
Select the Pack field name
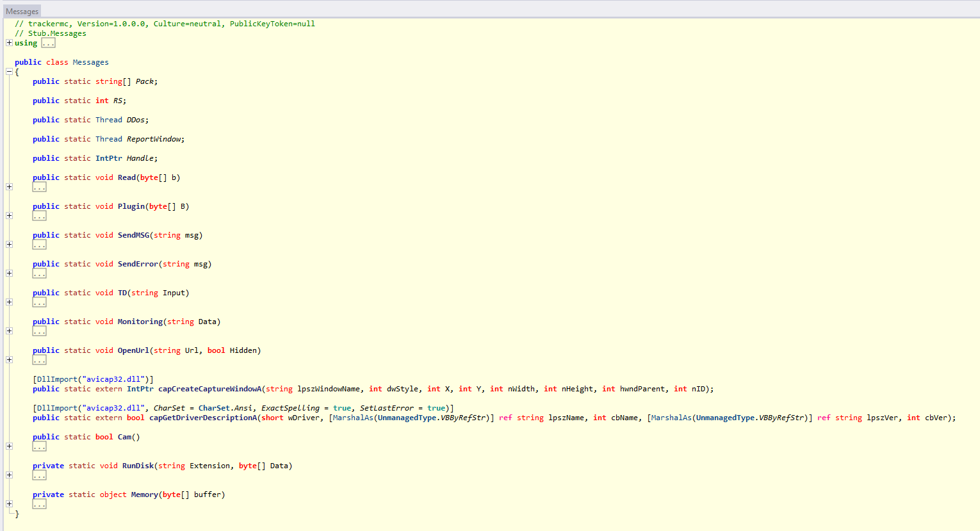pos(145,81)
